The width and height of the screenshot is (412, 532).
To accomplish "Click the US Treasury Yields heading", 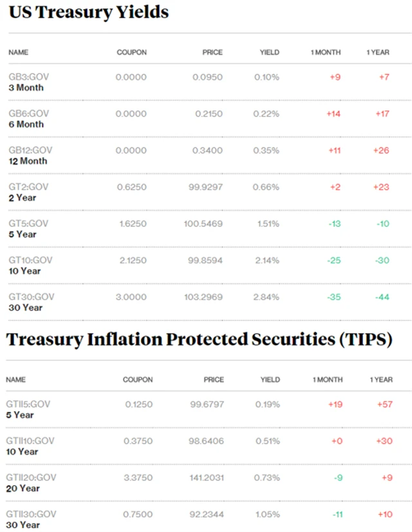I will coord(88,12).
